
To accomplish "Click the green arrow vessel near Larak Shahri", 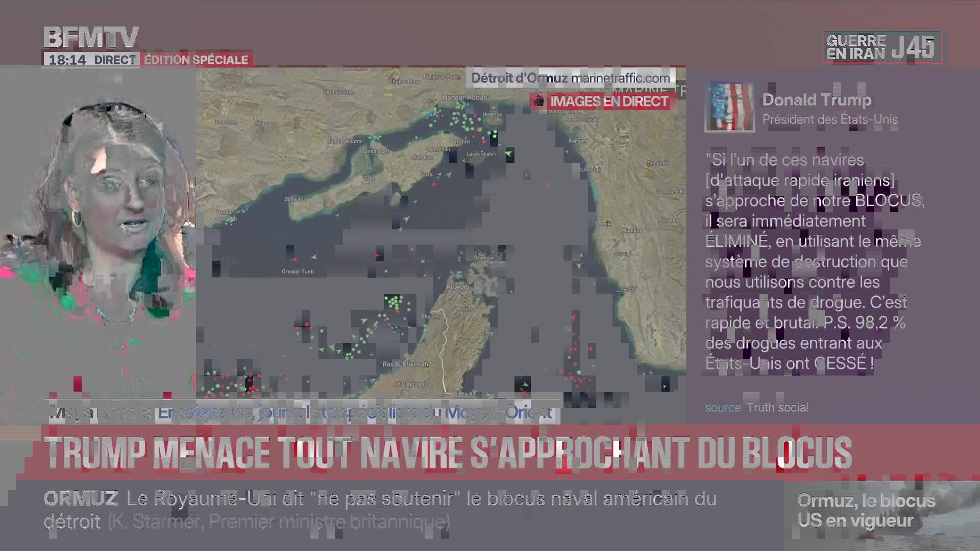I will click(x=508, y=153).
